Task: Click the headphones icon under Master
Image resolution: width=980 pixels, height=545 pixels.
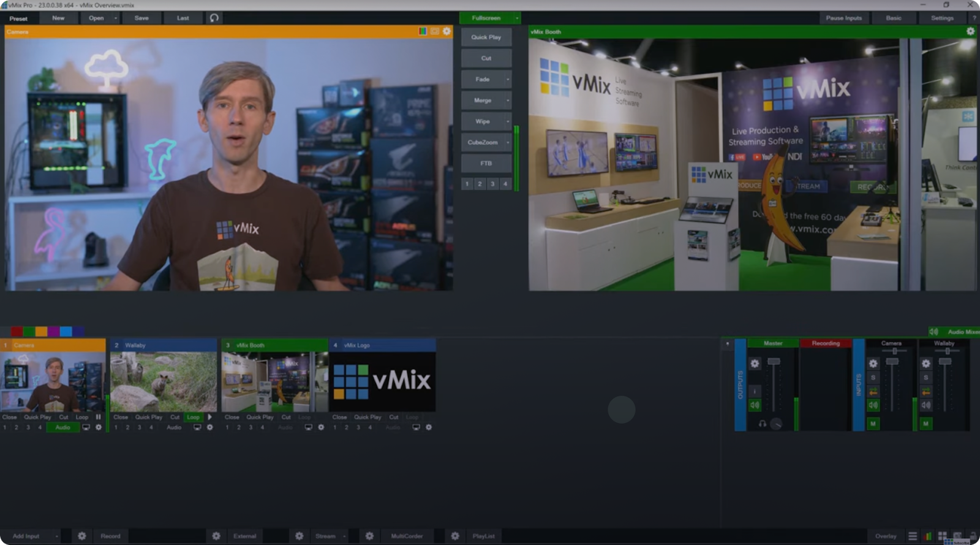Action: click(x=763, y=424)
